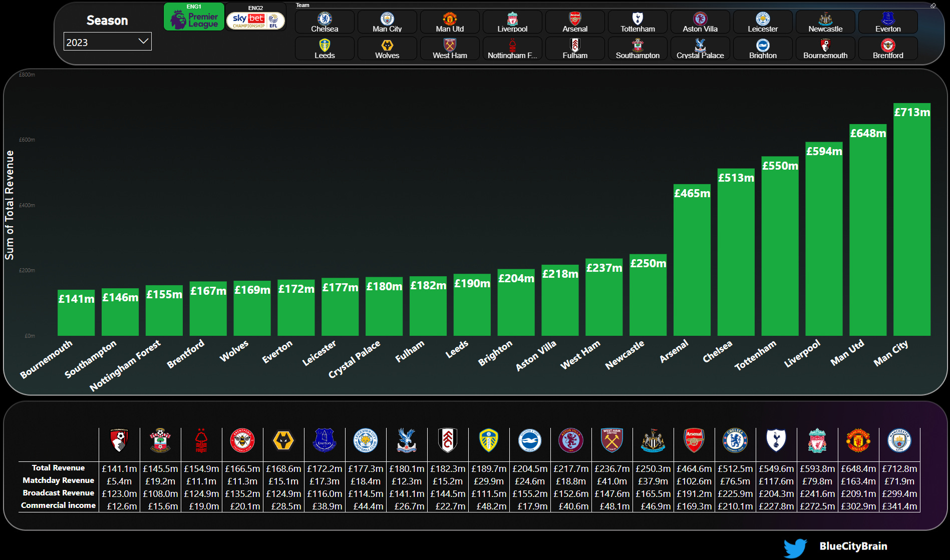Image resolution: width=950 pixels, height=560 pixels.
Task: Click Aston Villa crest in table
Action: [x=571, y=440]
